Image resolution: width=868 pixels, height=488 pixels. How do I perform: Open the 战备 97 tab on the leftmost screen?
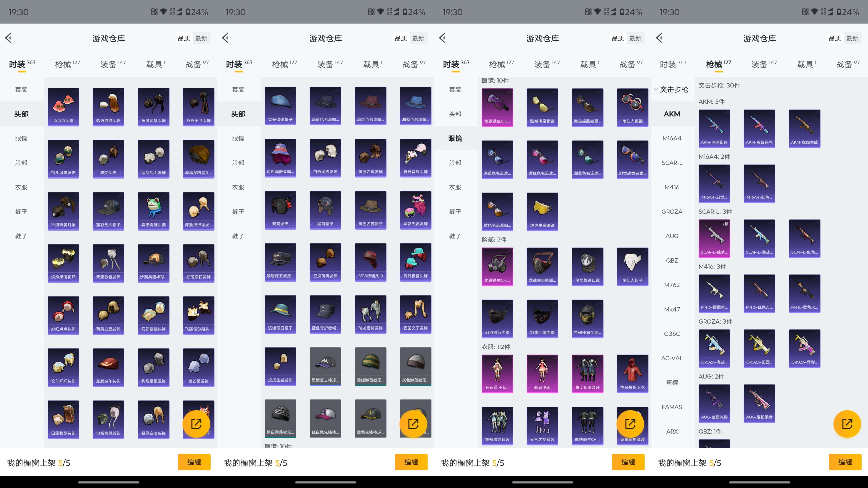197,64
